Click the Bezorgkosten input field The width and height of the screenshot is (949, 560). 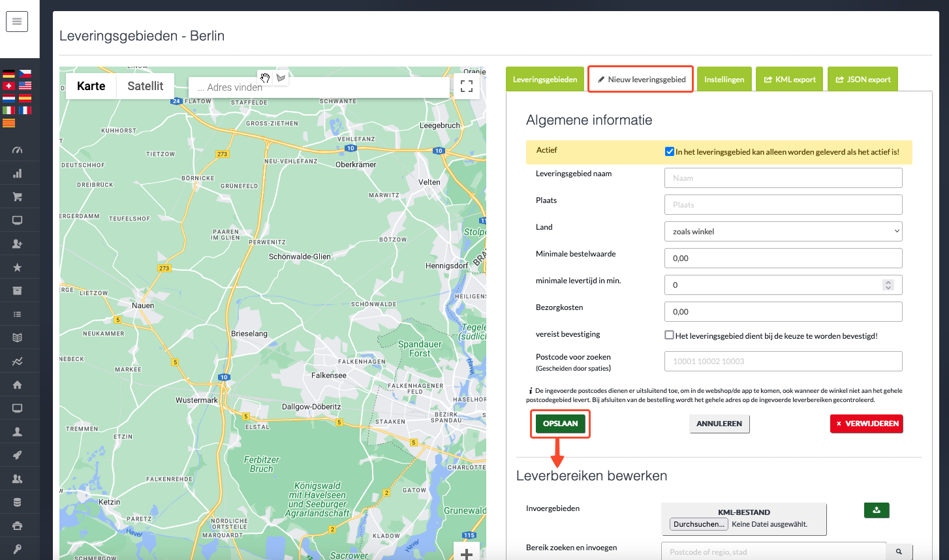783,312
